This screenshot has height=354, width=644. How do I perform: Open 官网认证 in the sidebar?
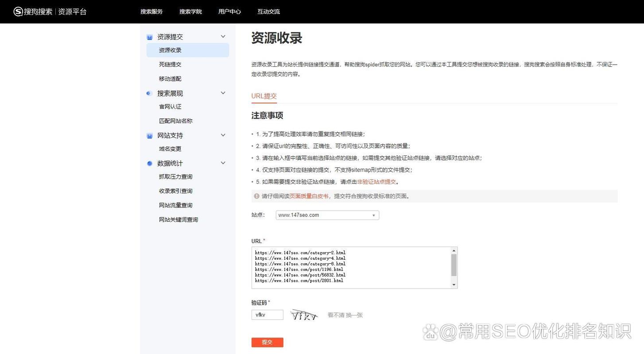pos(170,107)
